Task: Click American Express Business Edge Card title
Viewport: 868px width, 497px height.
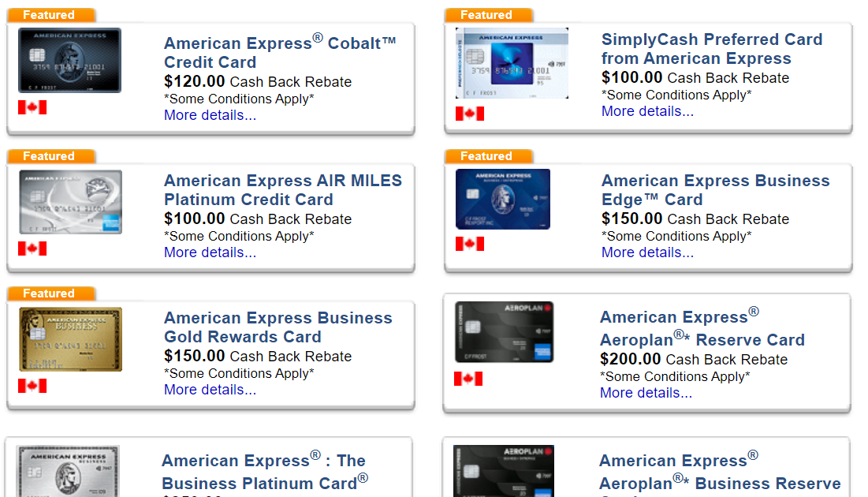Action: click(x=716, y=190)
